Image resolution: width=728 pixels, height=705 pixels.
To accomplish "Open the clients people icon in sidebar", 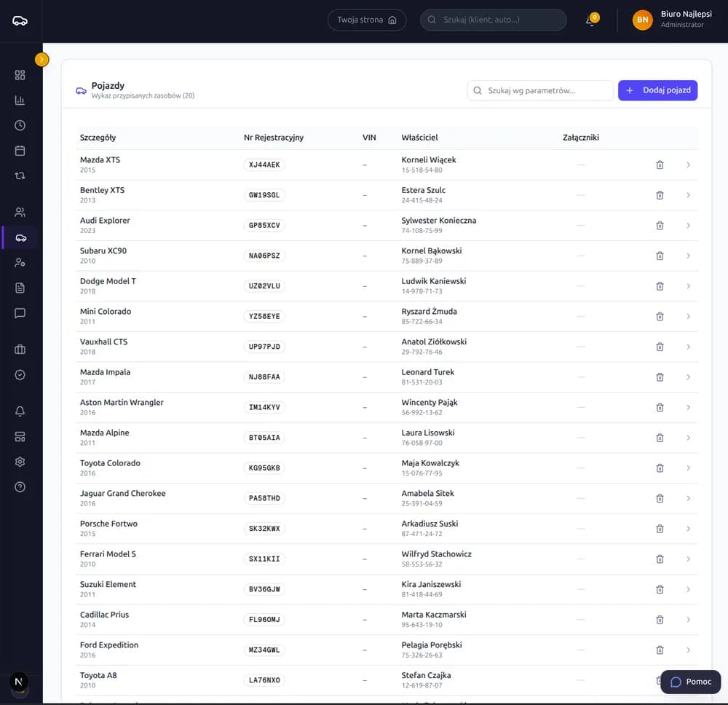I will pyautogui.click(x=20, y=212).
